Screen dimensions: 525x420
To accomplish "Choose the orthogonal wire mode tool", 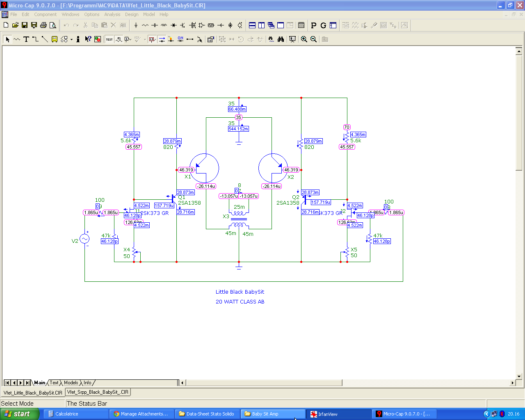I will (36, 39).
